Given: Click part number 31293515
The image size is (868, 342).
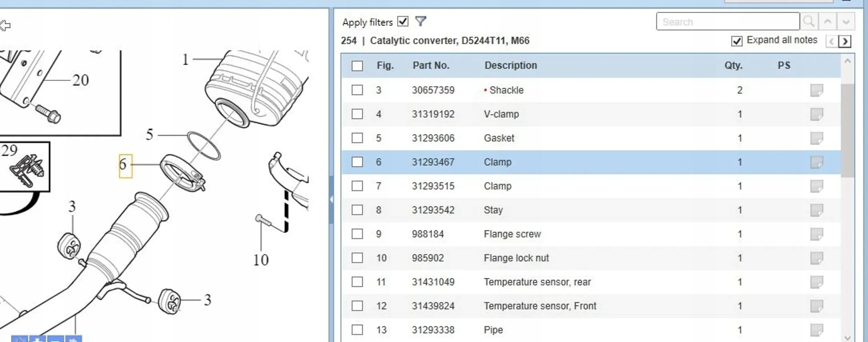Looking at the screenshot, I should (x=433, y=186).
